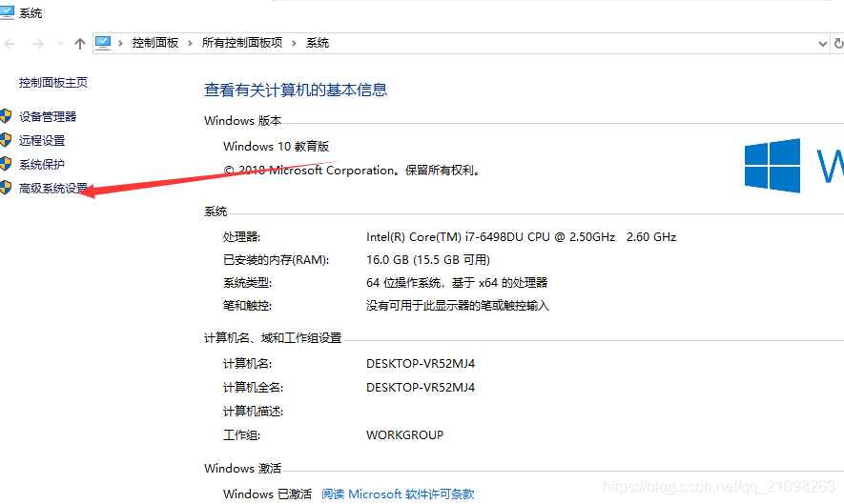Click the Intel Core i7-6498DU processor value
844x504 pixels.
coord(521,236)
